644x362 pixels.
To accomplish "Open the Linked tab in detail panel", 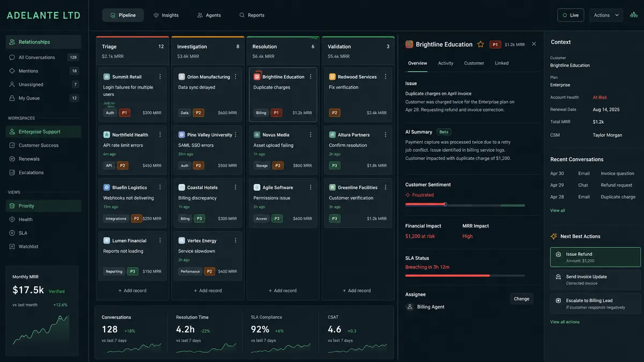I will click(x=502, y=63).
